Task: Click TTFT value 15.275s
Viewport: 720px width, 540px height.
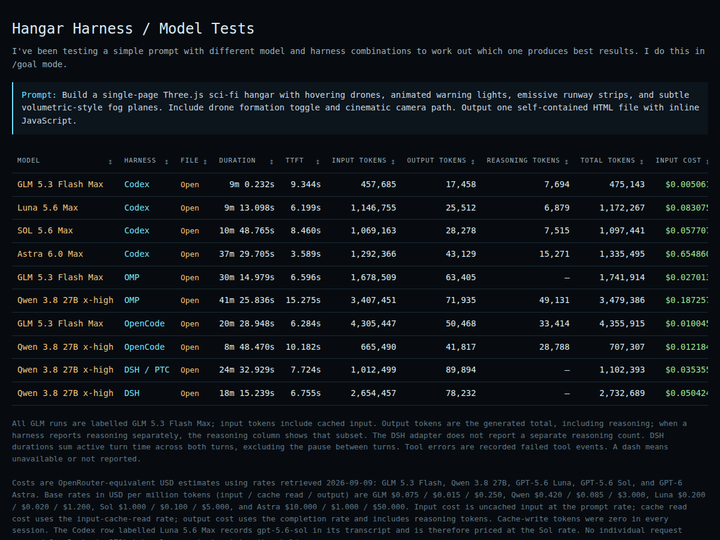Action: (303, 300)
